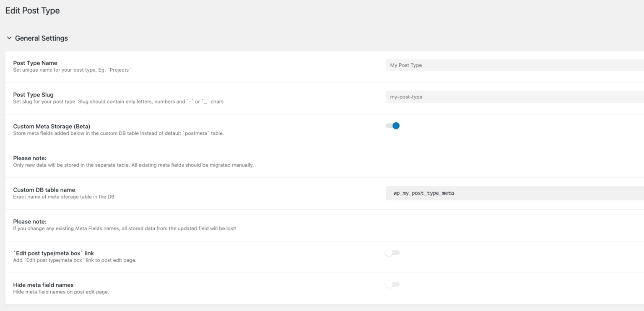Click 'Slug should contain only letters' description
Screen dimensions: 644x311
118,101
